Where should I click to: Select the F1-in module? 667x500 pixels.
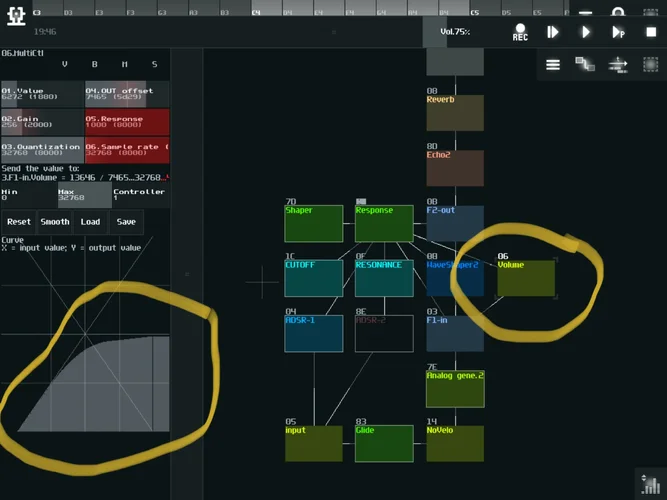pos(455,334)
